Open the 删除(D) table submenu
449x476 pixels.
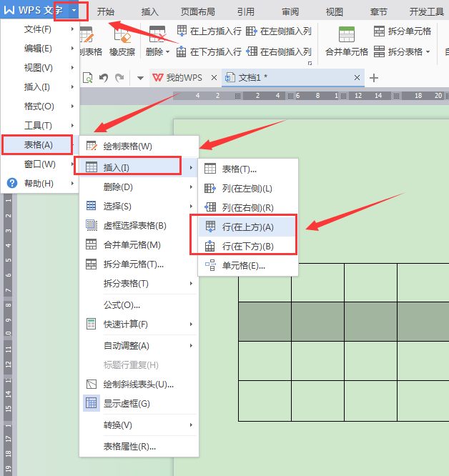click(x=139, y=187)
